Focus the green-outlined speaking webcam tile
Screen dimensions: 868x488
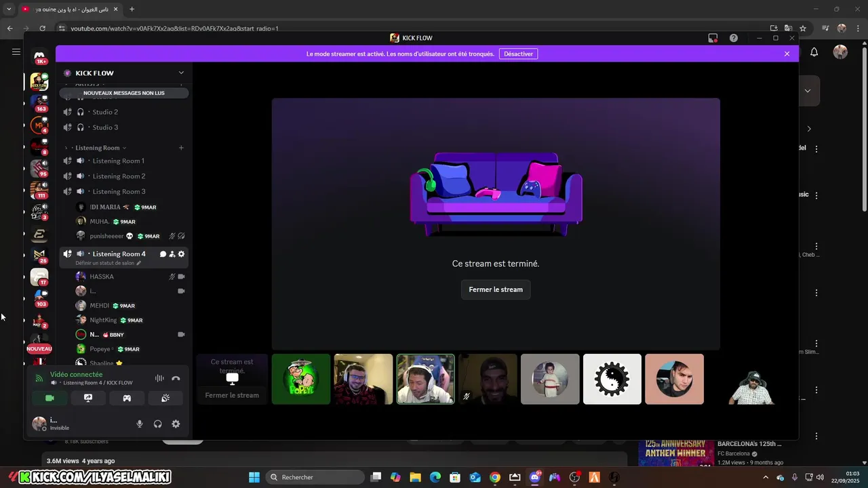[425, 379]
